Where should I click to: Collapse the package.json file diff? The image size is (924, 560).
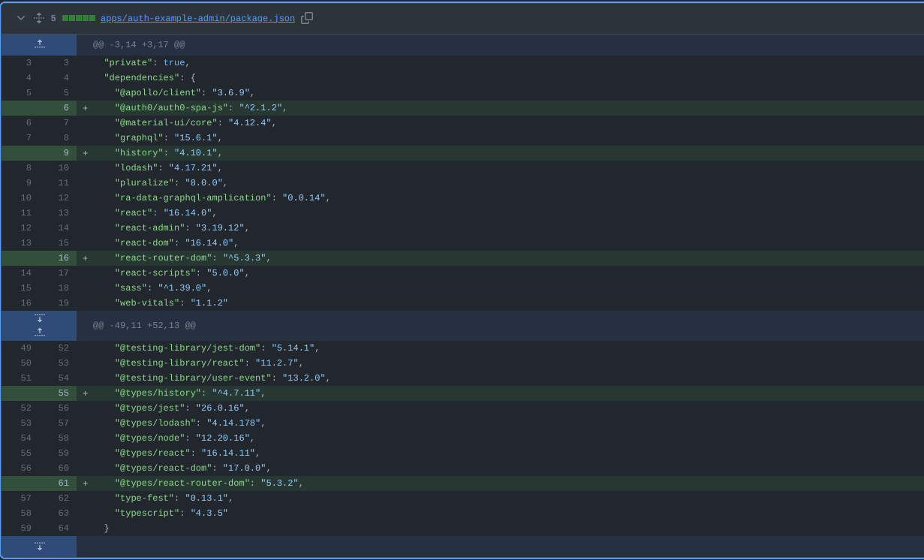(x=20, y=18)
